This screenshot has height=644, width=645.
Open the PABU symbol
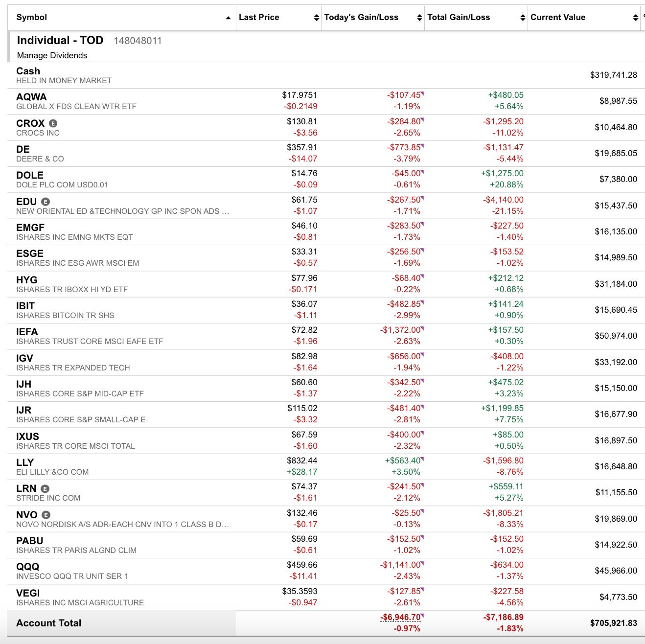pos(30,541)
